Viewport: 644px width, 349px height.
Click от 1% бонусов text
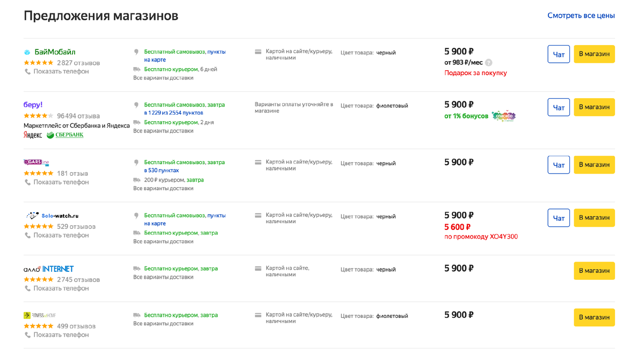[x=466, y=116]
